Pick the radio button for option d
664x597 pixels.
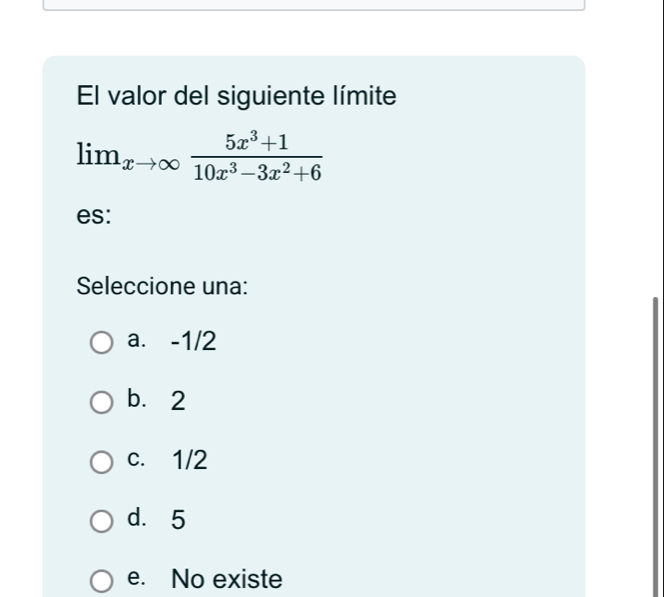pyautogui.click(x=102, y=520)
